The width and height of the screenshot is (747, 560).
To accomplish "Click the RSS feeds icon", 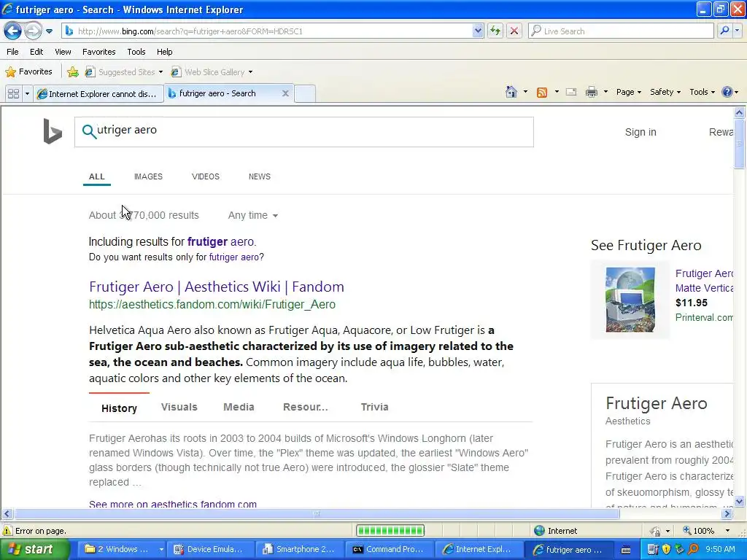I will pyautogui.click(x=542, y=92).
